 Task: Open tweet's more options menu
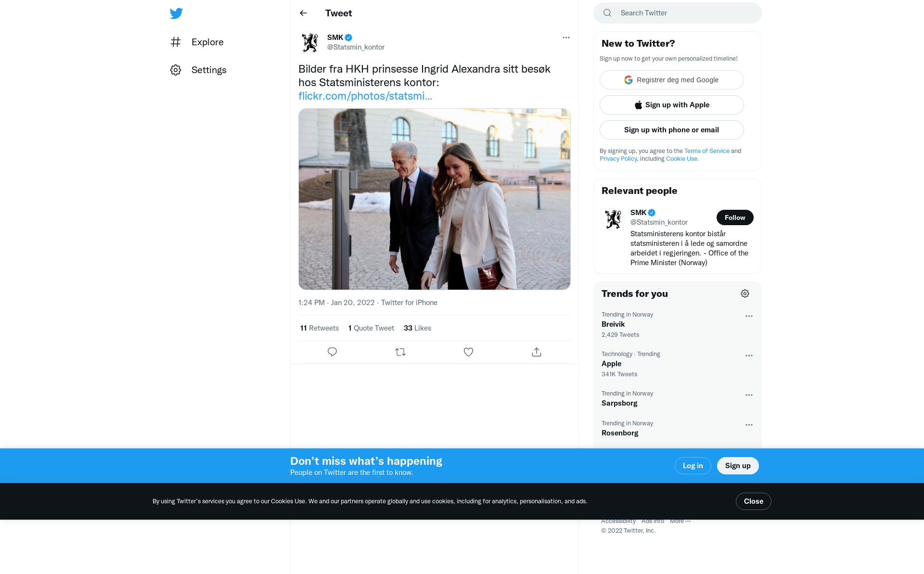[x=566, y=38]
